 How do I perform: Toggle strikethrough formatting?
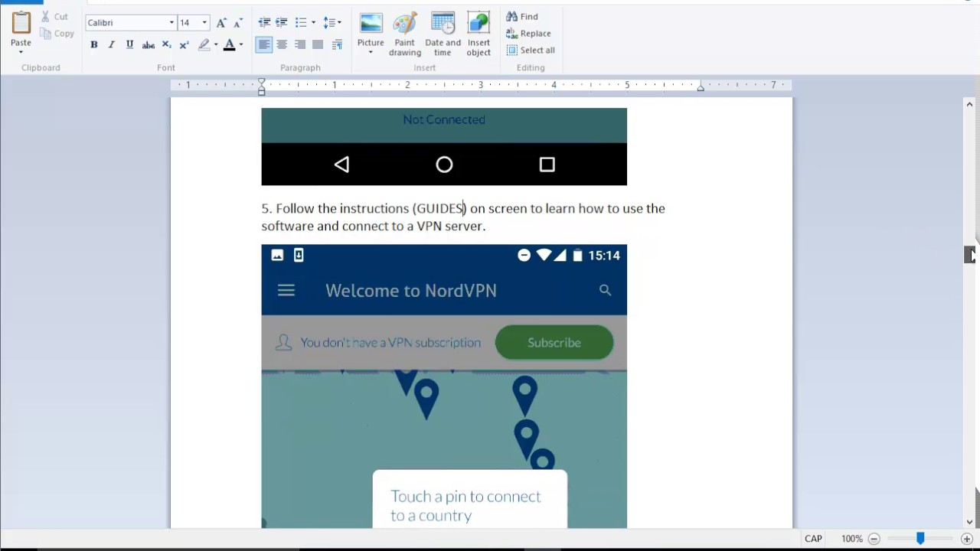[x=149, y=45]
